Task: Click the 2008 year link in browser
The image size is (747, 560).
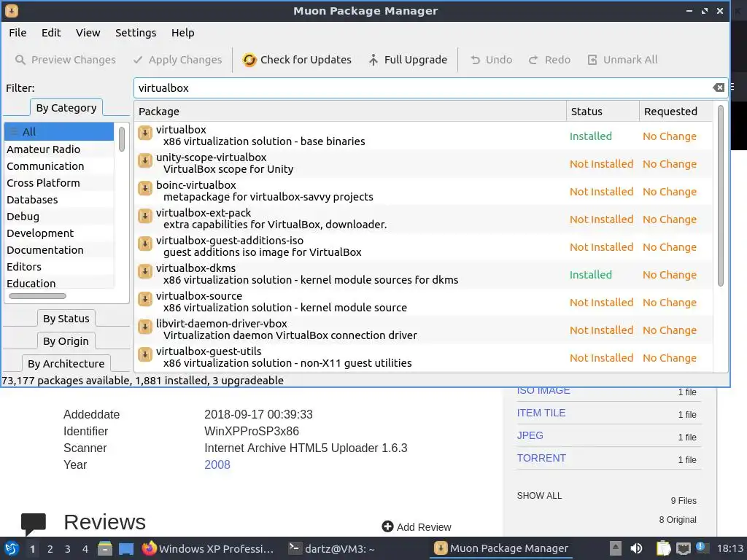Action: click(217, 464)
